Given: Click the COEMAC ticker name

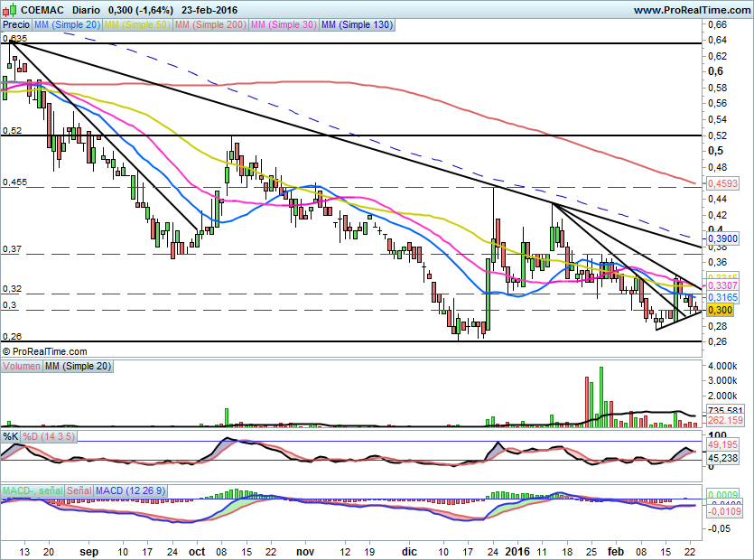Looking at the screenshot, I should (x=42, y=10).
